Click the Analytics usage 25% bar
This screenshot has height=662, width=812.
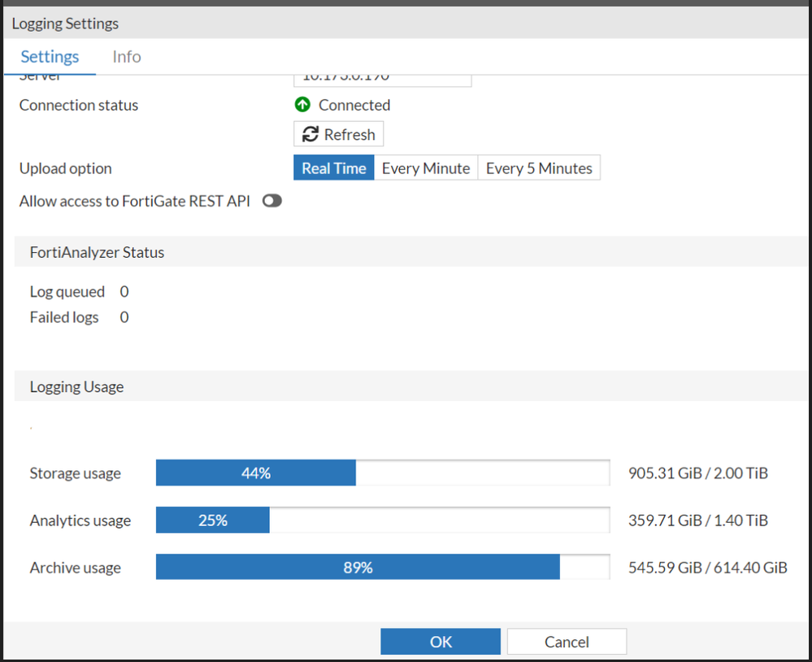(213, 520)
